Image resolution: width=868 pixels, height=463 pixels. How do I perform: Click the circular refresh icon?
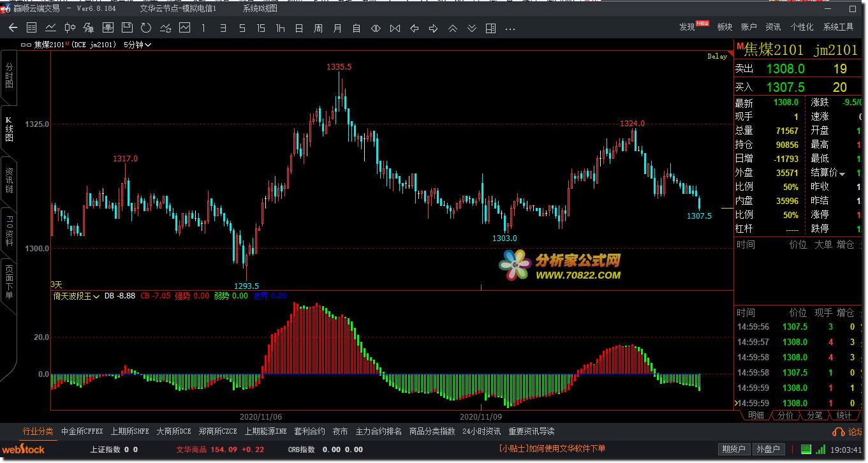pos(146,28)
